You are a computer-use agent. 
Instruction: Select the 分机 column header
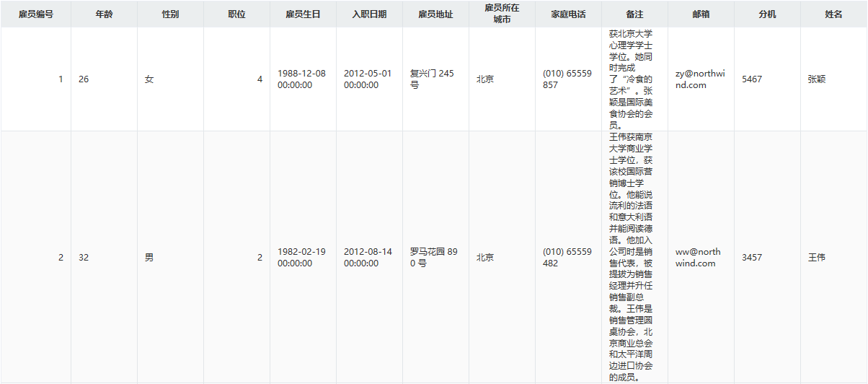[767, 14]
